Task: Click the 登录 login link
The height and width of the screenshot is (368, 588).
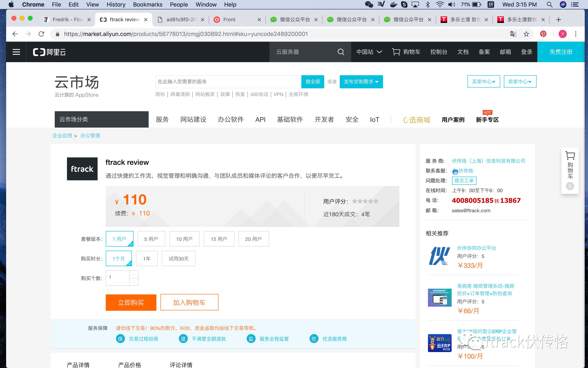Action: [x=527, y=52]
